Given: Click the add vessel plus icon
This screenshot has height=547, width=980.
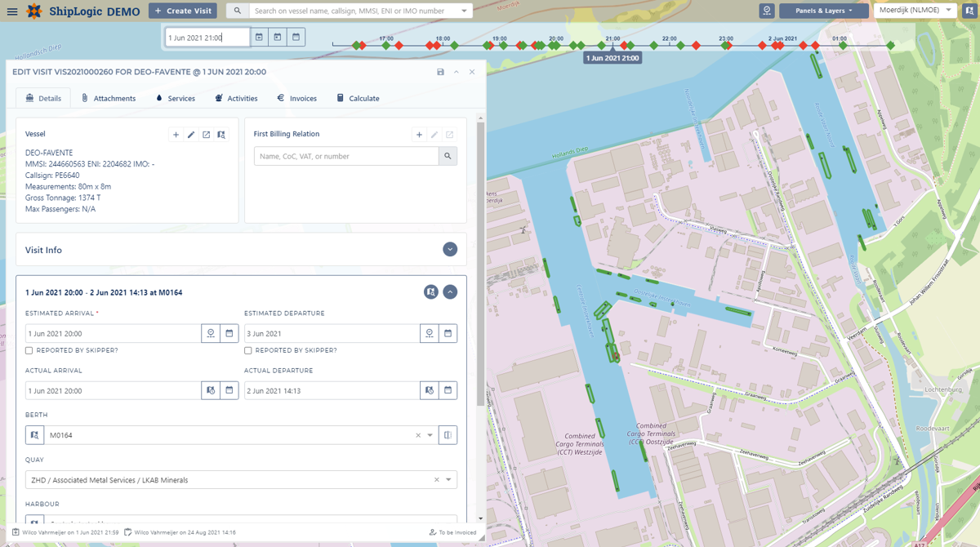Looking at the screenshot, I should (176, 135).
